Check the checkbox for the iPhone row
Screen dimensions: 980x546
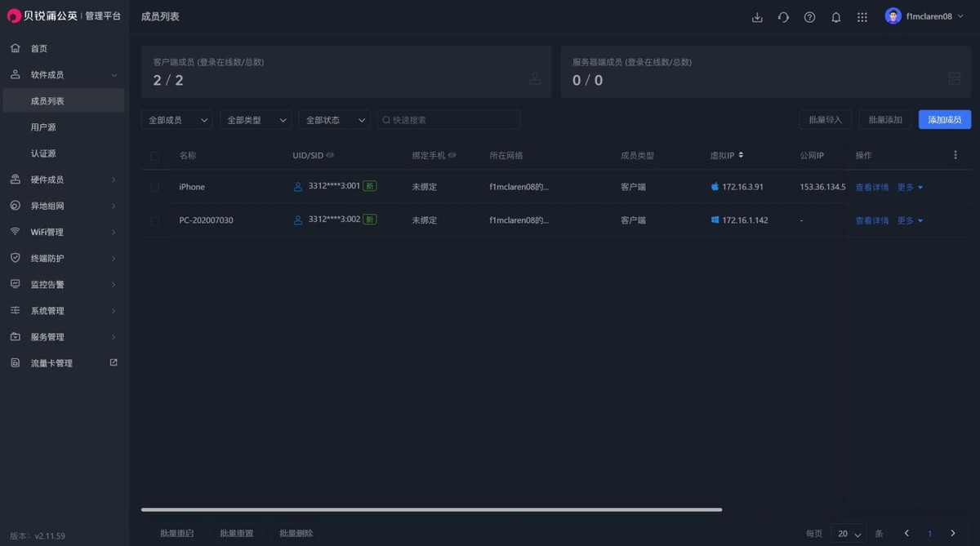[x=154, y=187]
